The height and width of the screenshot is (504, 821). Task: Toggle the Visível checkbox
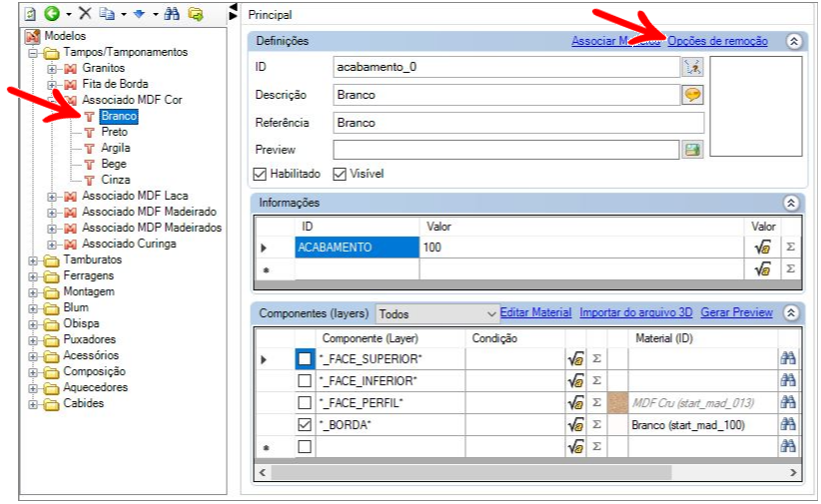[340, 175]
